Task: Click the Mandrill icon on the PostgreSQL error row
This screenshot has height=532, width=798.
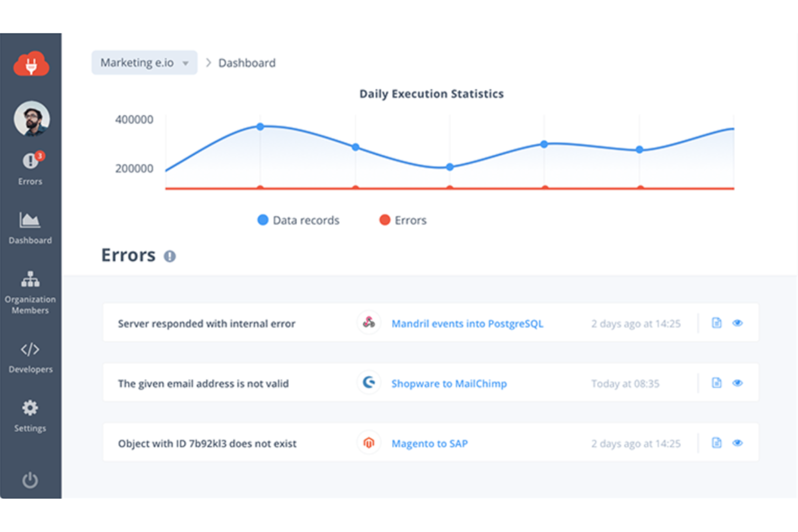Action: point(369,323)
